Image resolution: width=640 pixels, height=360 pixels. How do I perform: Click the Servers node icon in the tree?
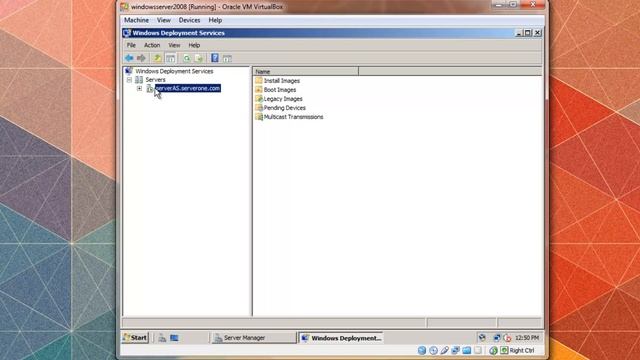click(139, 80)
